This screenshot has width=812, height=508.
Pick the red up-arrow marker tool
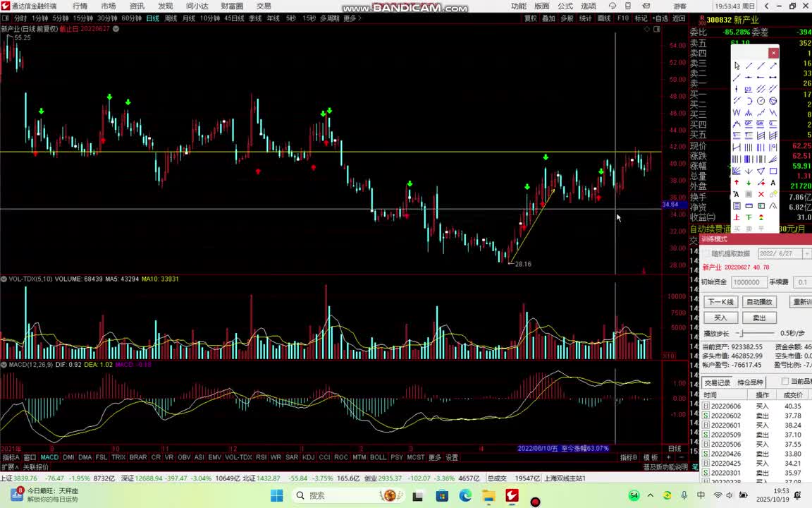[737, 183]
